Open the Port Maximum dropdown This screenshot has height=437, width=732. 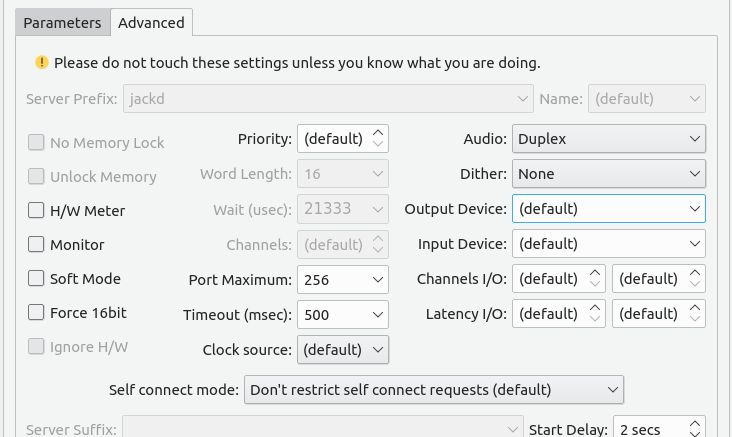click(x=343, y=280)
